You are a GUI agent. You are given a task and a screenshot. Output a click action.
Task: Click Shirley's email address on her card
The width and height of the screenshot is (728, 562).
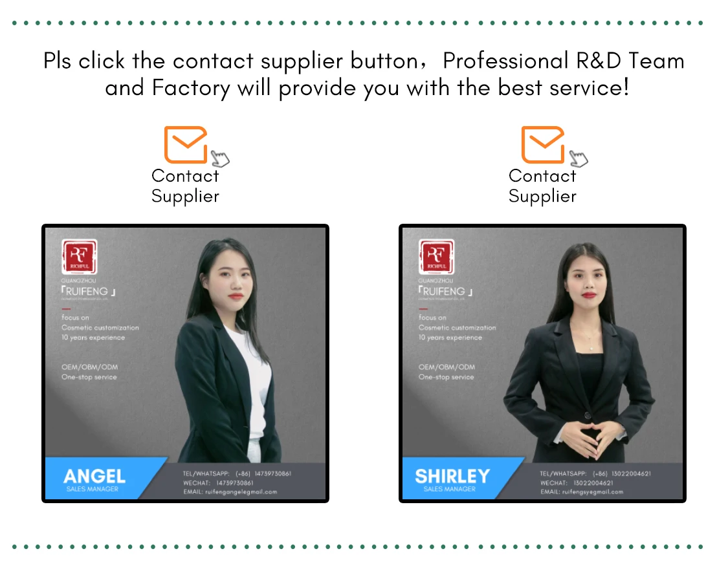click(592, 492)
